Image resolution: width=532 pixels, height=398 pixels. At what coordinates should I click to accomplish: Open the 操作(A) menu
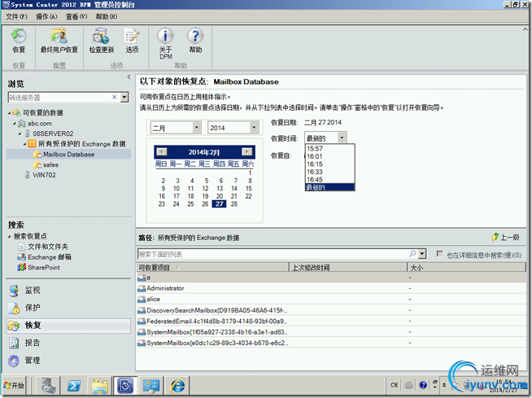coord(46,16)
